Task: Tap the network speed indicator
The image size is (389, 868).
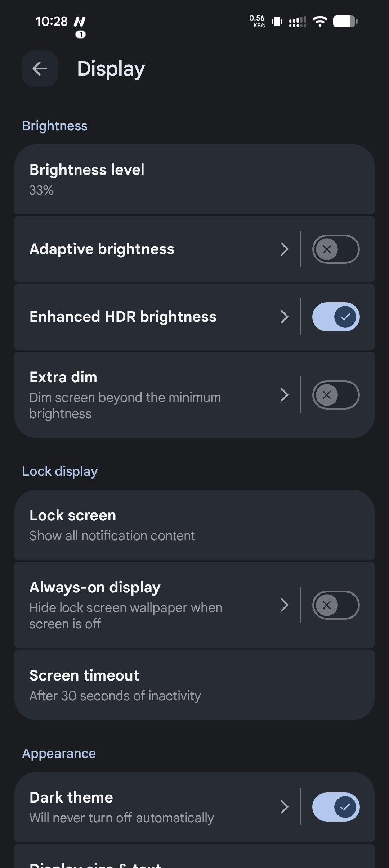Action: 257,21
